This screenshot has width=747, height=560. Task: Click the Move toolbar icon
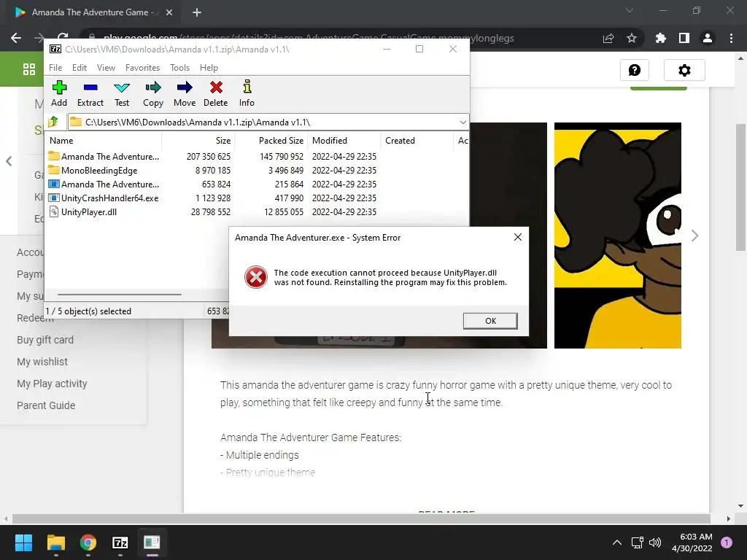click(x=185, y=94)
